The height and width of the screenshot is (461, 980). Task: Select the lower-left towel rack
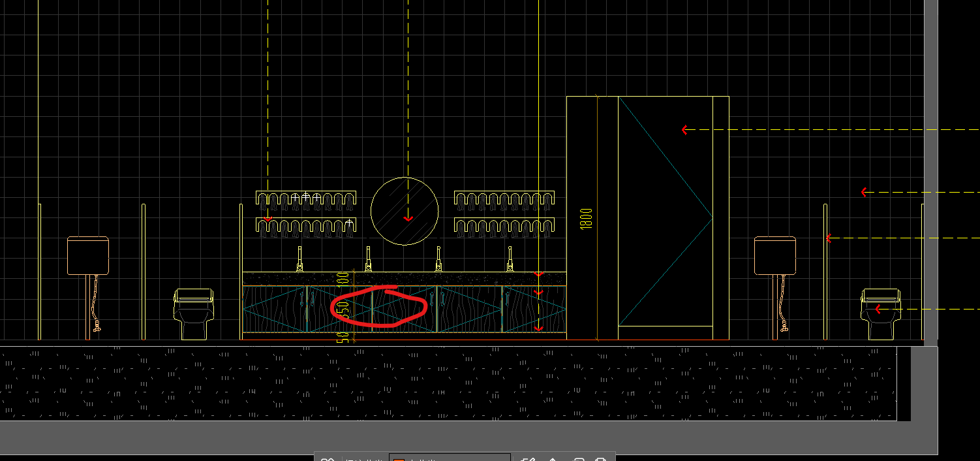pos(306,227)
